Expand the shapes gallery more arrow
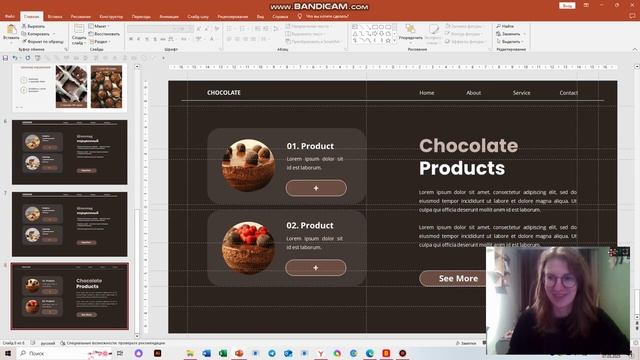640x360 pixels. tap(395, 41)
